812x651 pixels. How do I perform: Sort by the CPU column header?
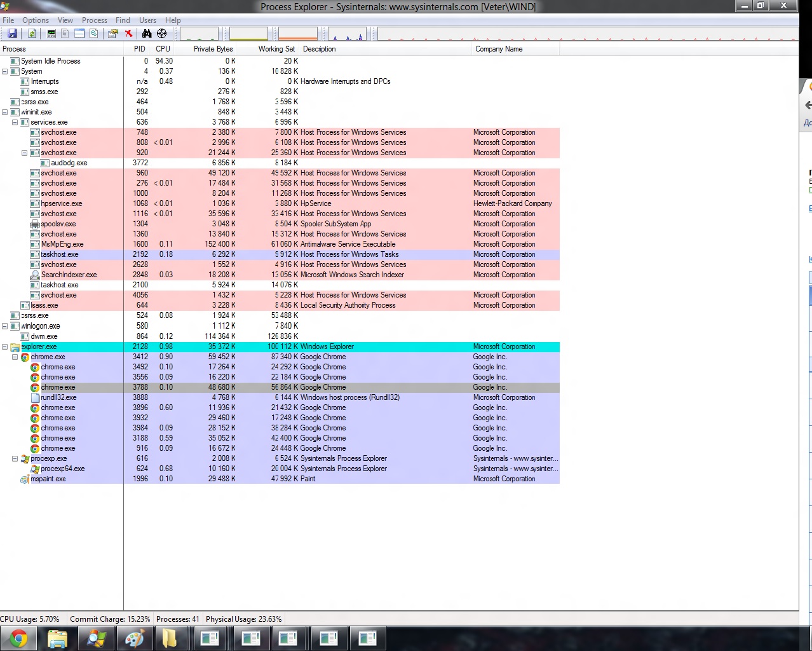[x=163, y=49]
